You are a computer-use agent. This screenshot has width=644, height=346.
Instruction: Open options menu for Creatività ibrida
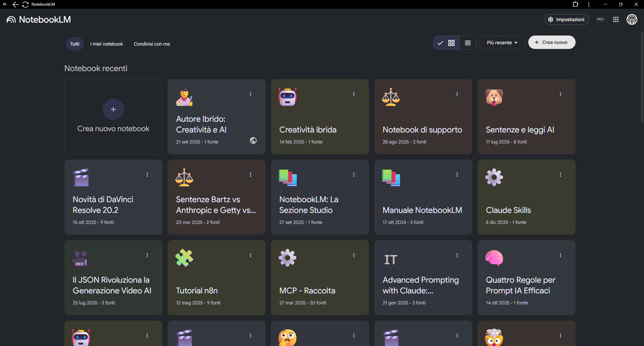pyautogui.click(x=354, y=94)
